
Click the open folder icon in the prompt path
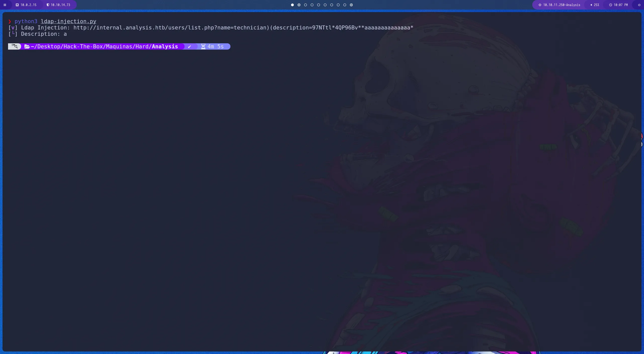pos(27,46)
